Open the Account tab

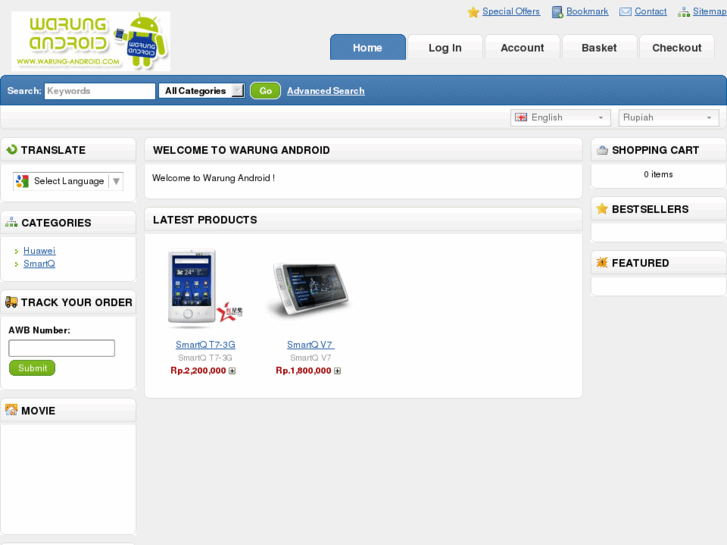click(x=522, y=47)
